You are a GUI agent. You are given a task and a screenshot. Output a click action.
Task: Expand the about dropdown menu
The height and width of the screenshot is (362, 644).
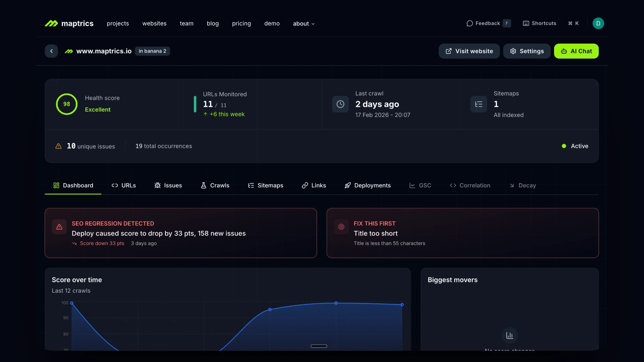[304, 23]
